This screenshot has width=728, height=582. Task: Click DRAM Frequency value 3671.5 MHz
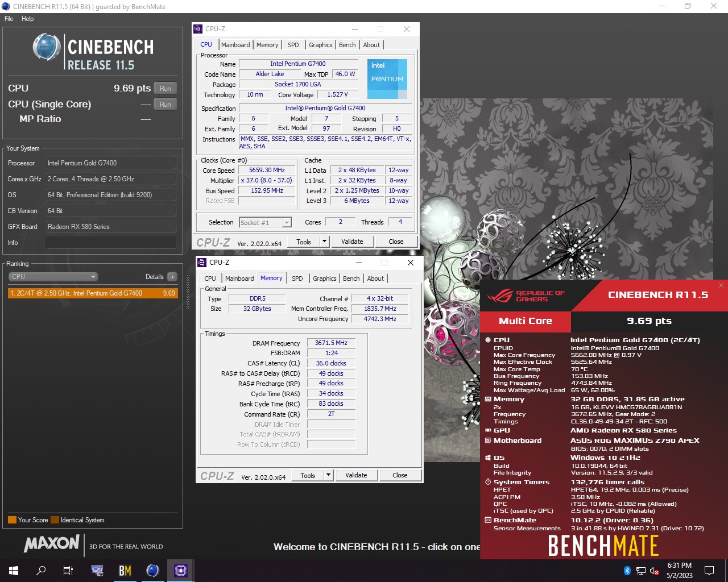tap(331, 343)
